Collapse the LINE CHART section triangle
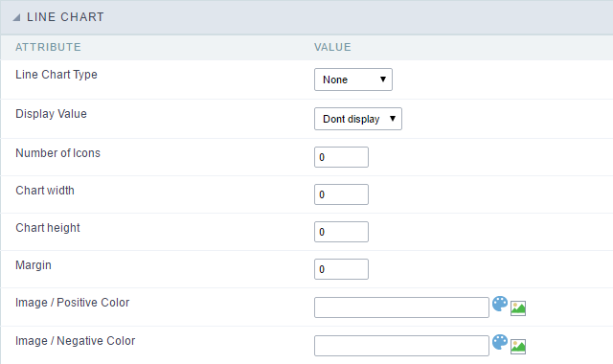 point(16,17)
